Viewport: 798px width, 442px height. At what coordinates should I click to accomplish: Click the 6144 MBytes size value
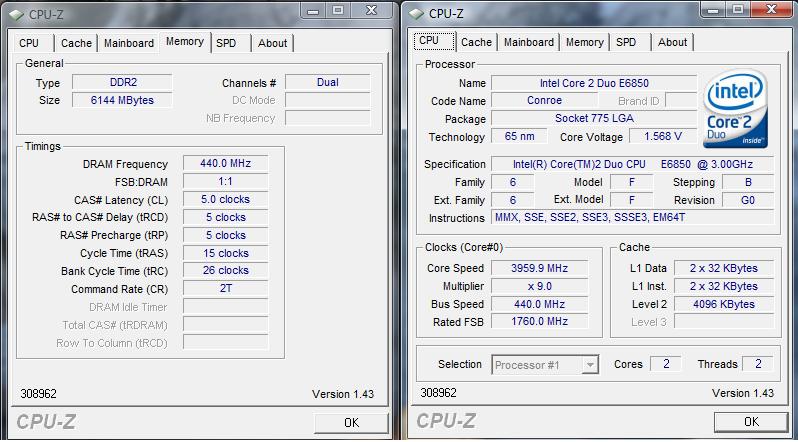pos(122,100)
